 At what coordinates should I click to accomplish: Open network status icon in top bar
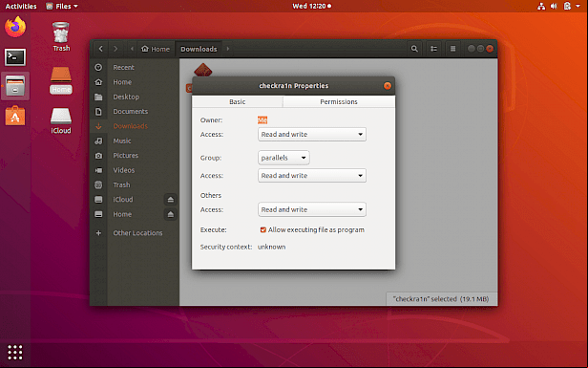pos(541,6)
